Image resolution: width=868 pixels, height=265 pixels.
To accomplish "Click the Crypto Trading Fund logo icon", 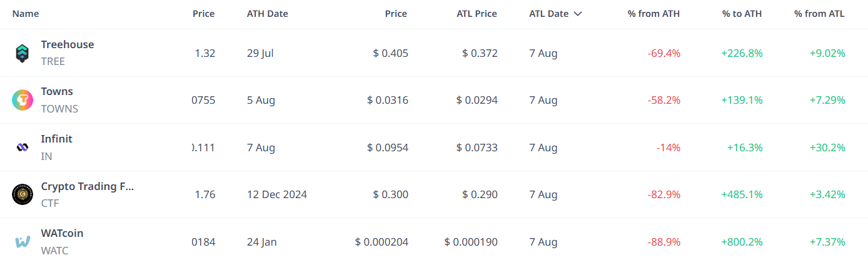I will [x=23, y=194].
